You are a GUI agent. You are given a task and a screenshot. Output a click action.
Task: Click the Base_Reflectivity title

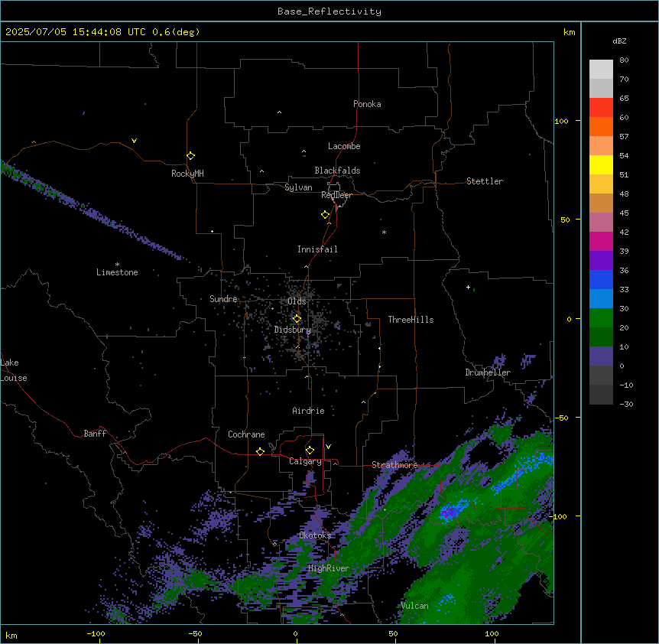(x=329, y=11)
